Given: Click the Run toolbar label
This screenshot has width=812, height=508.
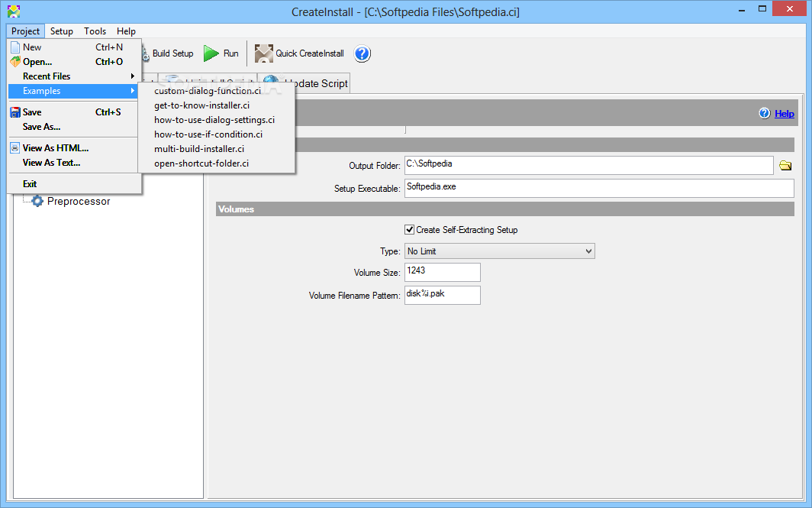Looking at the screenshot, I should (231, 53).
